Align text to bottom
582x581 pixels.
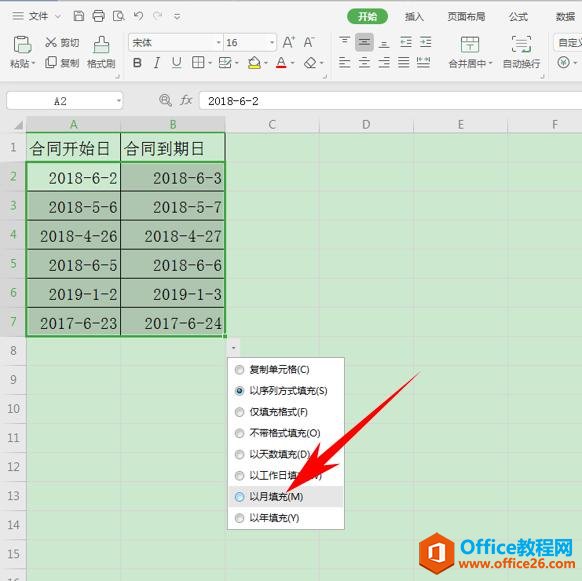click(384, 44)
